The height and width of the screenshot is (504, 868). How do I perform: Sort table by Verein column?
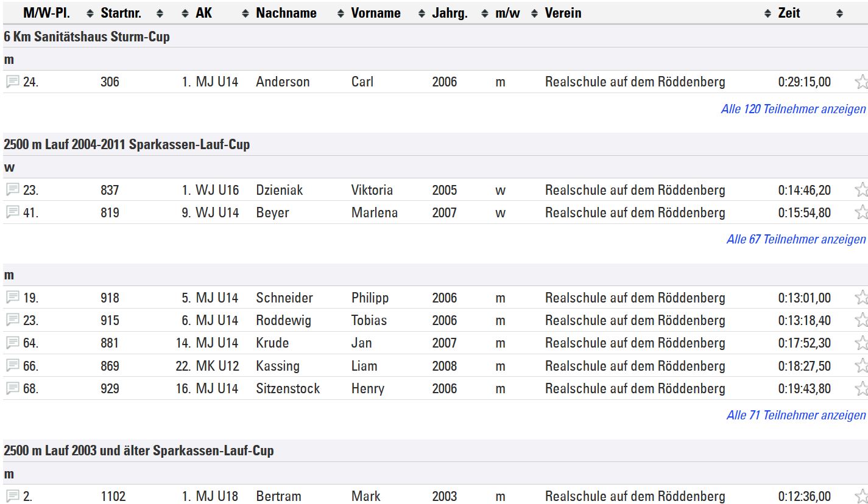(x=563, y=13)
